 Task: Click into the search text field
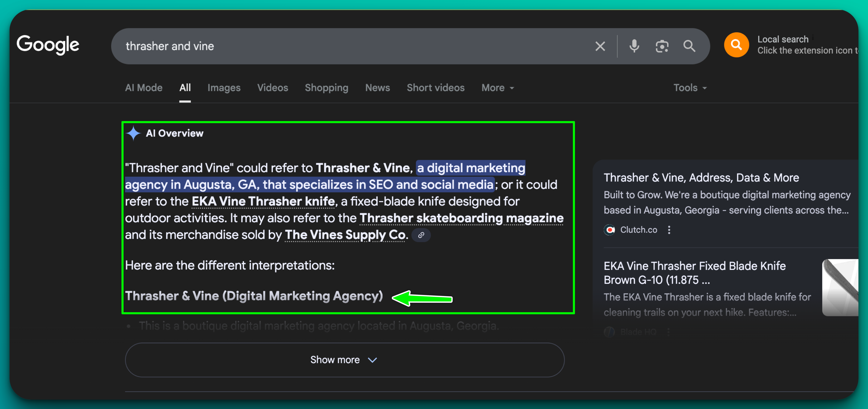[337, 46]
